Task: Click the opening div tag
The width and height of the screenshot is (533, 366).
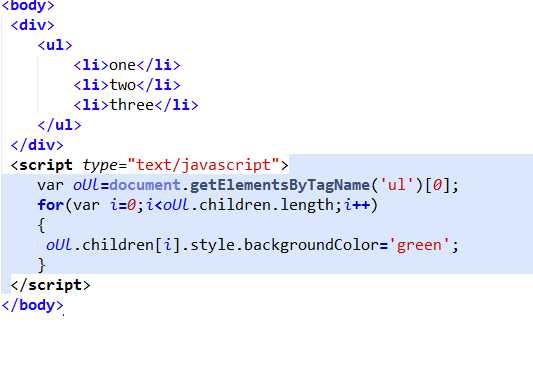Action: tap(32, 25)
